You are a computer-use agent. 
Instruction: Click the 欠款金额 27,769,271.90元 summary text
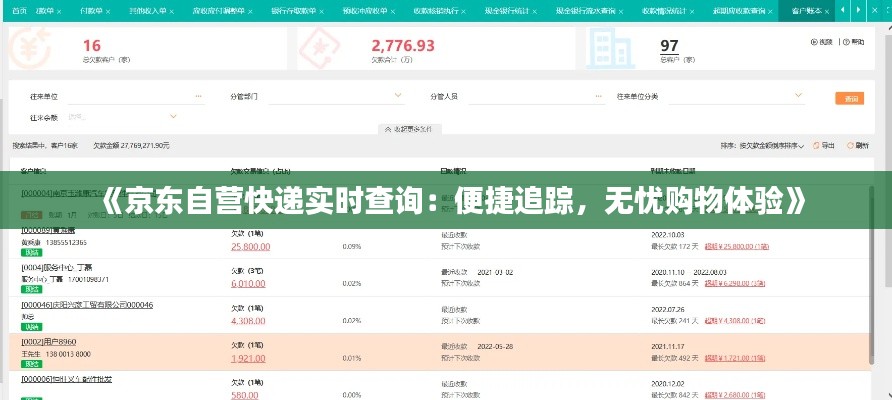point(131,146)
